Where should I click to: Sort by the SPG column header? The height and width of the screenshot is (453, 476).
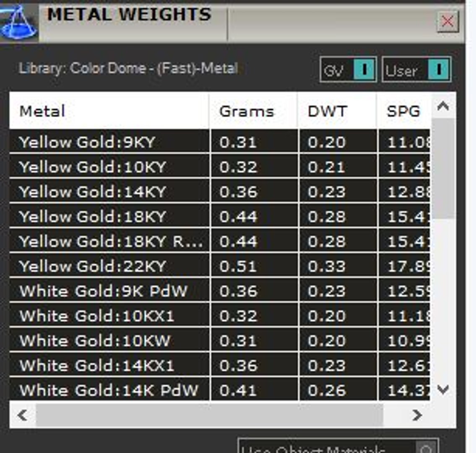404,111
